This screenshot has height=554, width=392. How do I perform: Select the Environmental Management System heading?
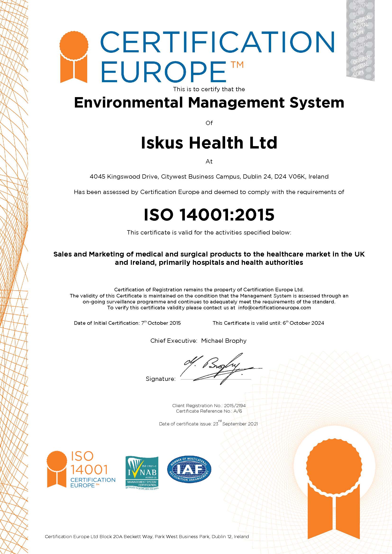click(x=209, y=103)
